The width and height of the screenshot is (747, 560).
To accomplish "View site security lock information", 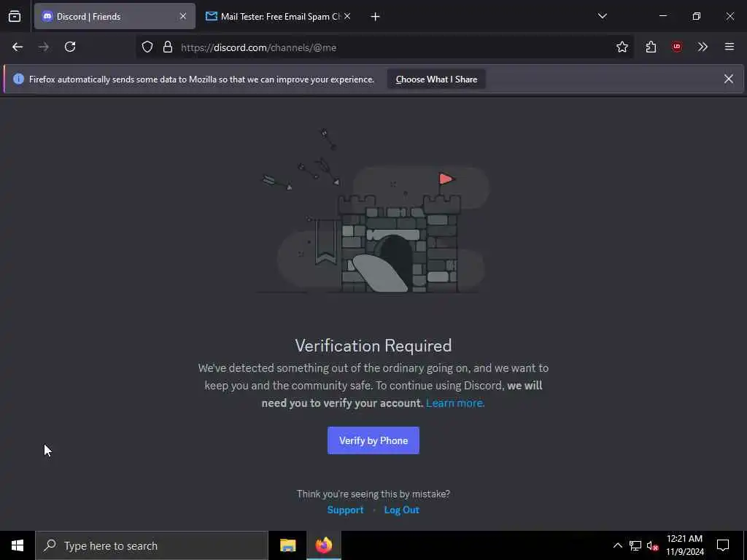I will [167, 47].
